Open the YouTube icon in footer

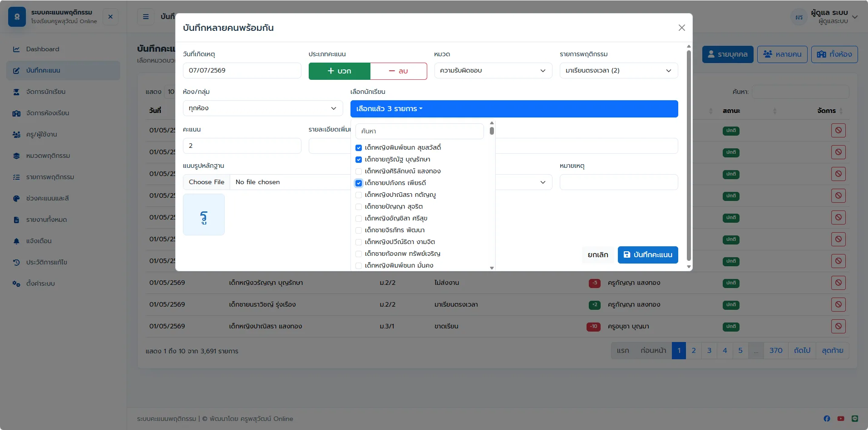coord(841,419)
